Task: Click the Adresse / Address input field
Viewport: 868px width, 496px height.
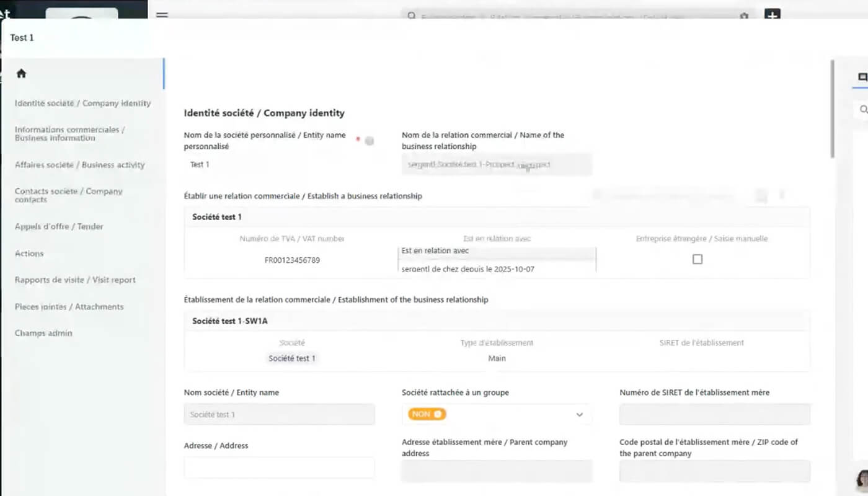Action: (279, 468)
